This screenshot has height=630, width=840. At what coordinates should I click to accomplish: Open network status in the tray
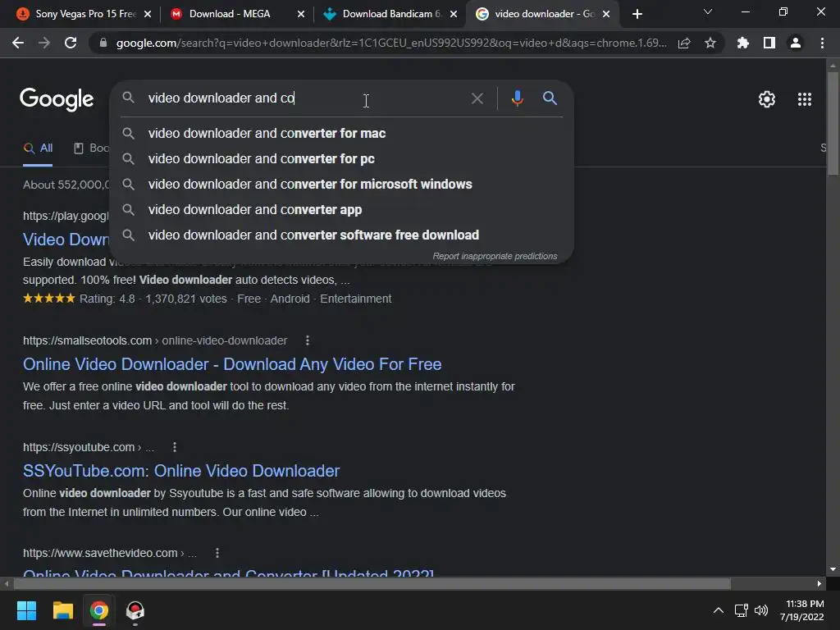742,610
